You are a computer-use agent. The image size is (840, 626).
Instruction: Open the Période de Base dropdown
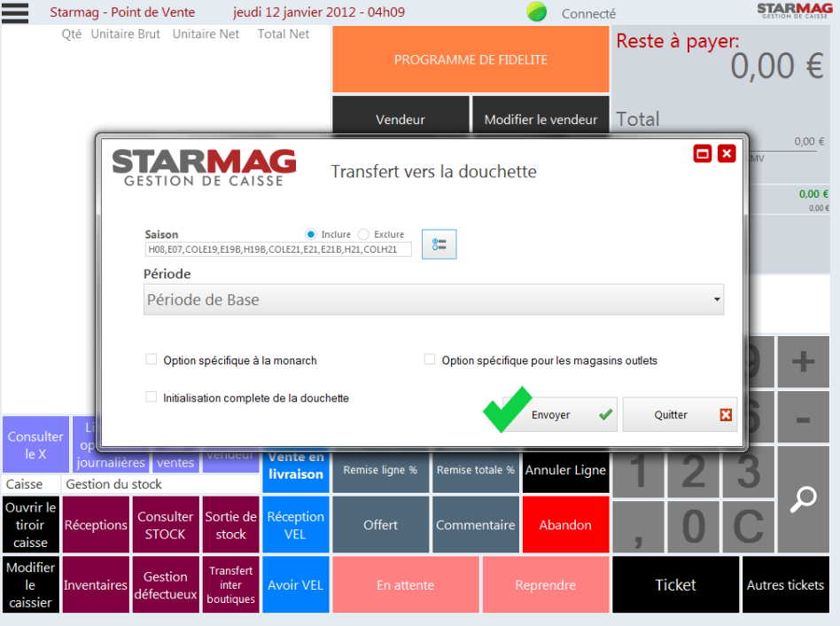click(x=434, y=300)
